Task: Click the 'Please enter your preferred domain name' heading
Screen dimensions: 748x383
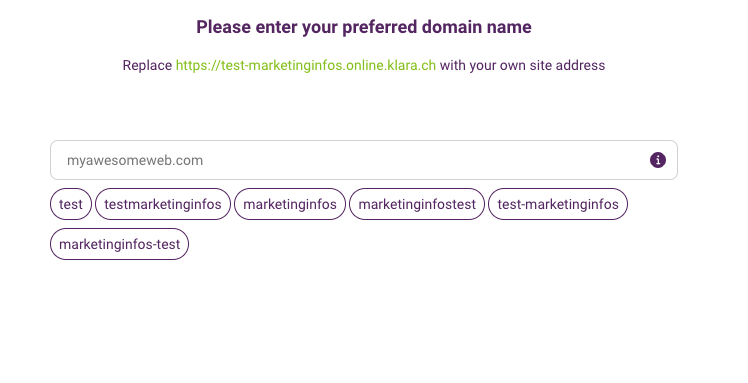Action: (x=364, y=27)
